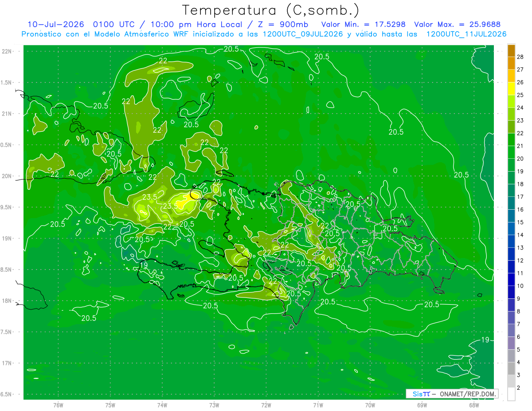Click the '28' color scale label

(x=520, y=56)
